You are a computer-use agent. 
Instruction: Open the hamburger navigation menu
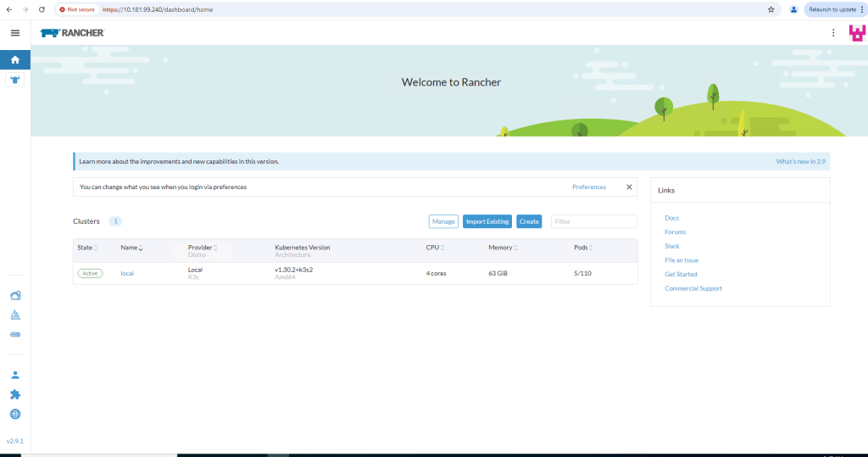click(x=14, y=33)
